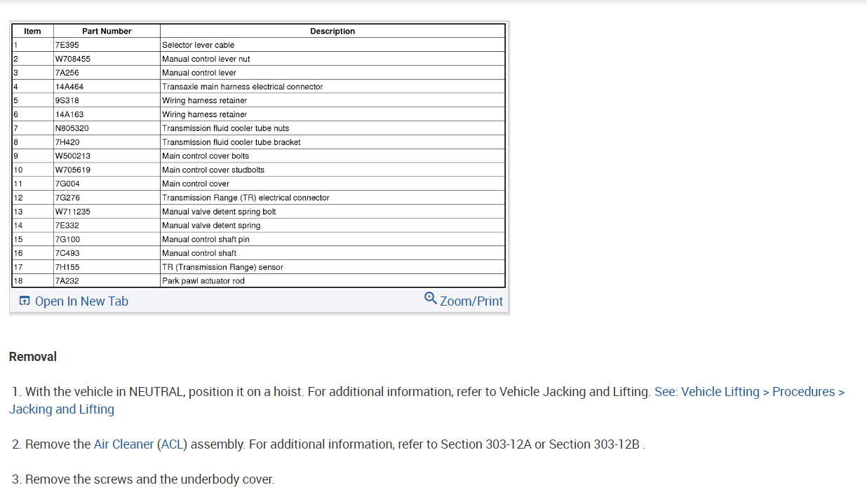The image size is (867, 504).
Task: Open the Air Cleaner link
Action: click(123, 444)
